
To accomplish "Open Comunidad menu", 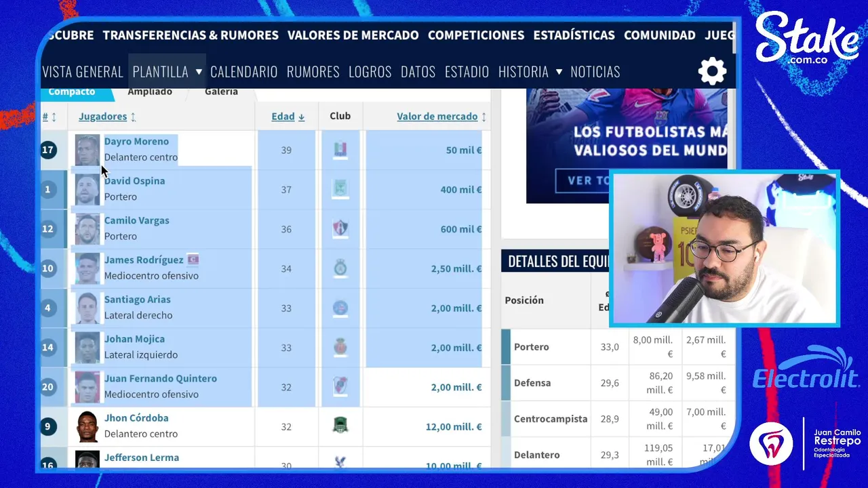I will click(660, 35).
